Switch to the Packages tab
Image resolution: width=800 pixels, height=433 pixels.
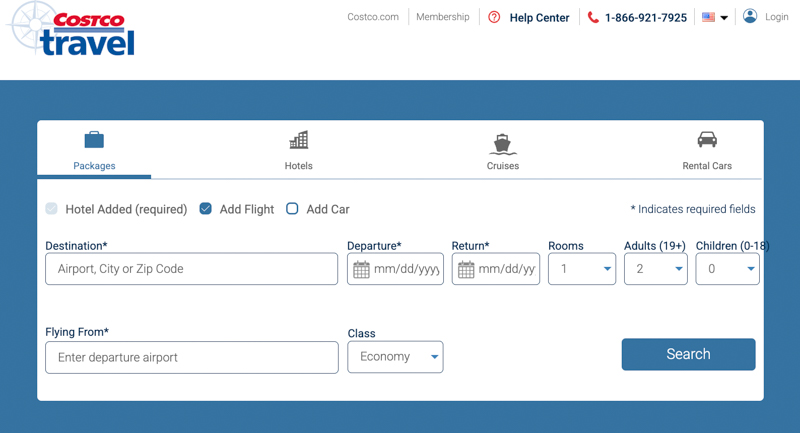click(94, 150)
